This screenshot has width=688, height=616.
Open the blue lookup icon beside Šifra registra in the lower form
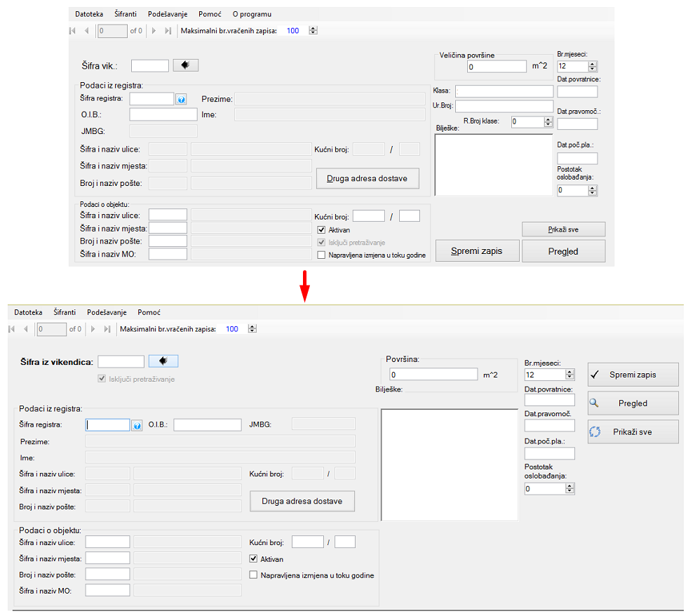137,425
